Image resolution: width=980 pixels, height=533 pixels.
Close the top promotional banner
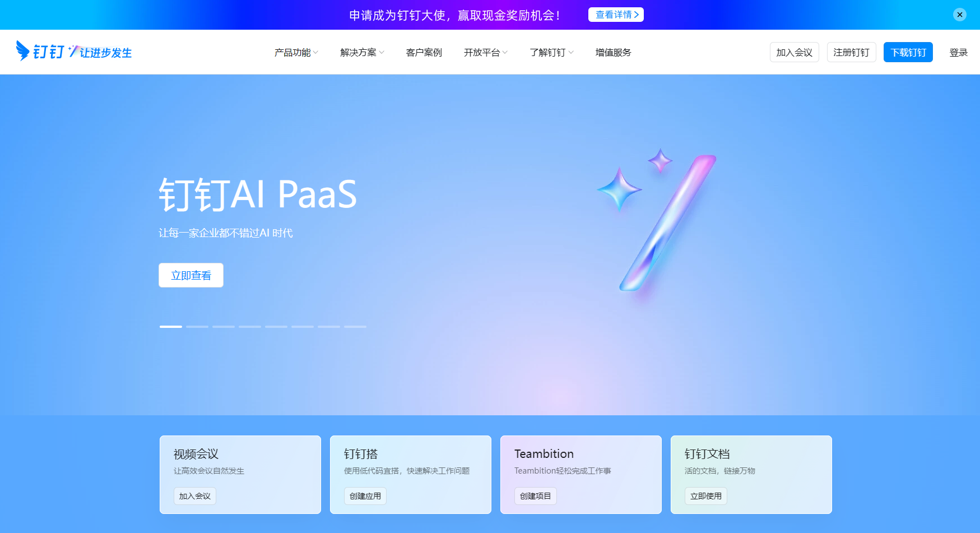(x=959, y=15)
